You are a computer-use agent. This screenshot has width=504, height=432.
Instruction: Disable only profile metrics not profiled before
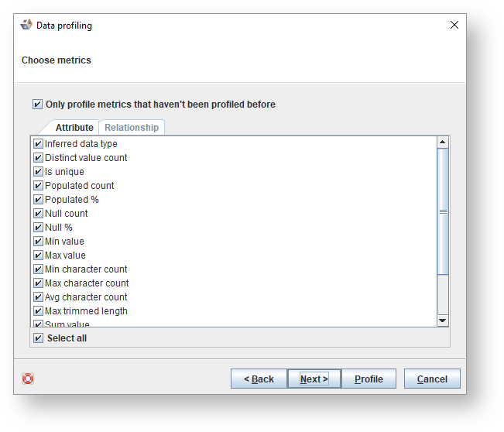point(38,105)
